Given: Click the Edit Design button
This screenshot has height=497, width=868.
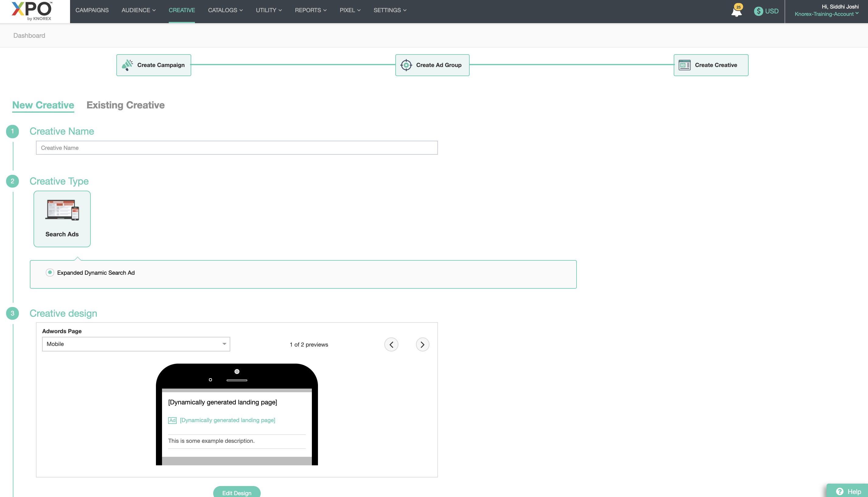Looking at the screenshot, I should tap(237, 492).
